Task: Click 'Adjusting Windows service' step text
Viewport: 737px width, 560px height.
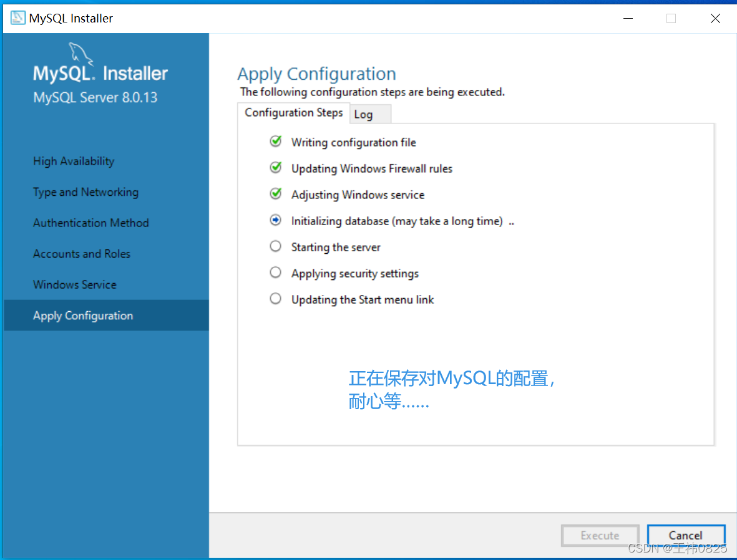Action: tap(358, 195)
